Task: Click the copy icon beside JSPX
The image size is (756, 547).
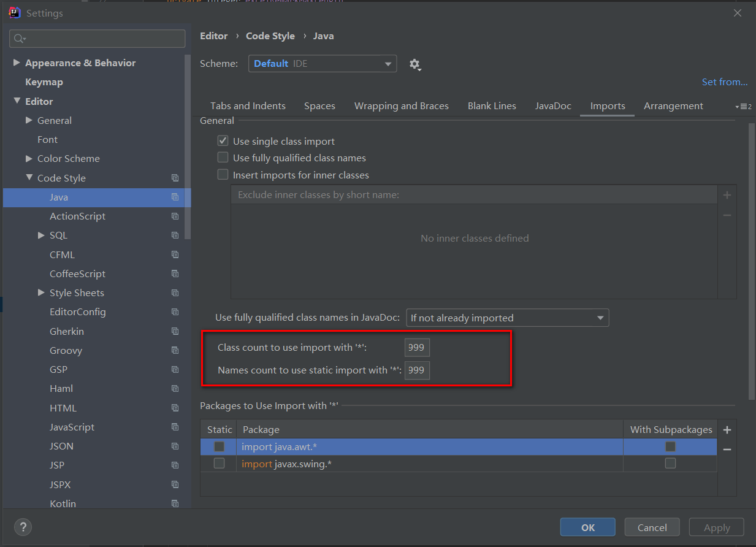Action: pos(175,485)
